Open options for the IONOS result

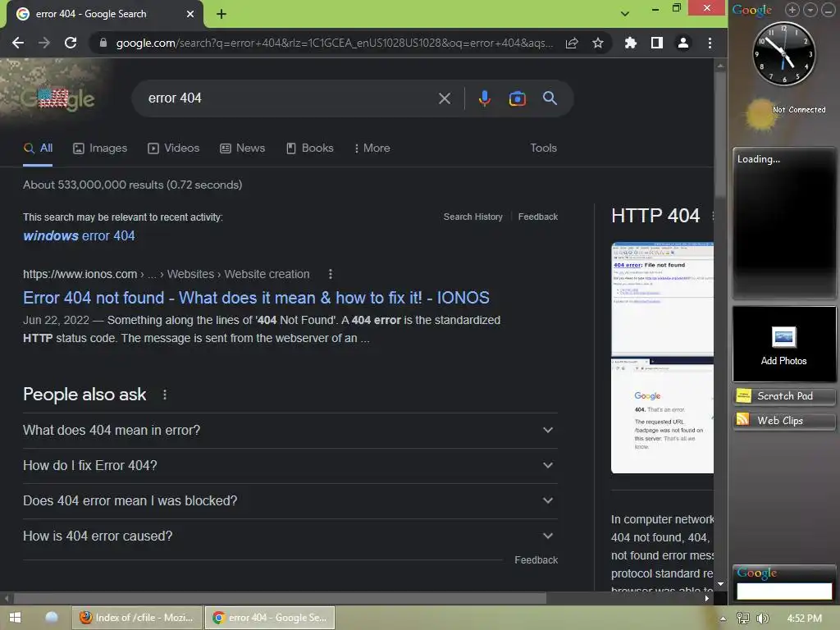click(331, 274)
